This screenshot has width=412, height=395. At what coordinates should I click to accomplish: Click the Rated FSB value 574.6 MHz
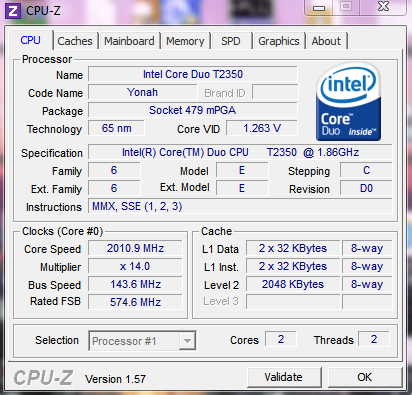135,302
